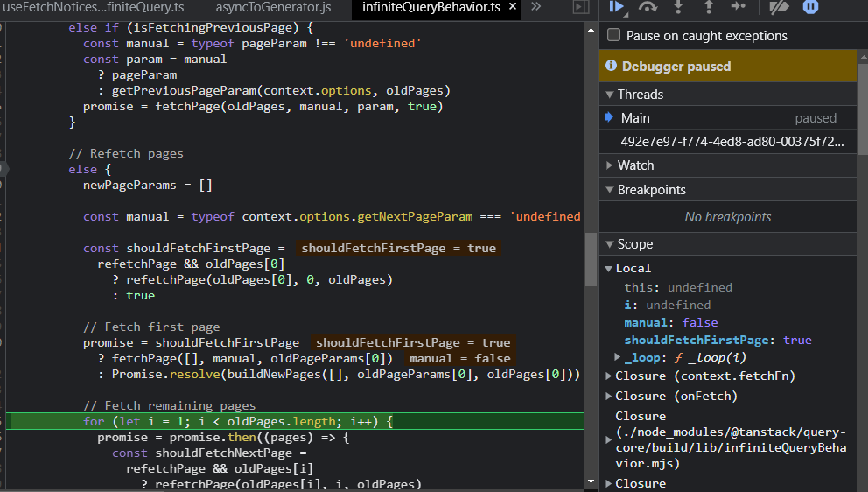Image resolution: width=868 pixels, height=492 pixels.
Task: Toggle the pause on exceptions octagon icon
Action: coord(810,6)
